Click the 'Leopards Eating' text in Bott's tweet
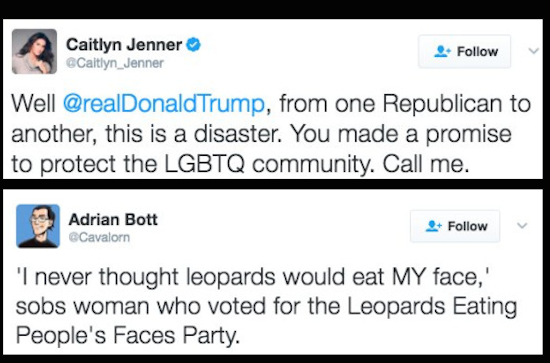The height and width of the screenshot is (363, 550). click(x=432, y=306)
